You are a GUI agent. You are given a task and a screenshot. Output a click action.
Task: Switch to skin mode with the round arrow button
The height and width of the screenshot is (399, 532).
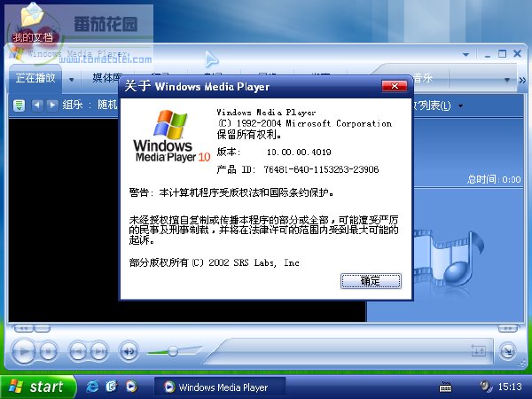point(507,351)
